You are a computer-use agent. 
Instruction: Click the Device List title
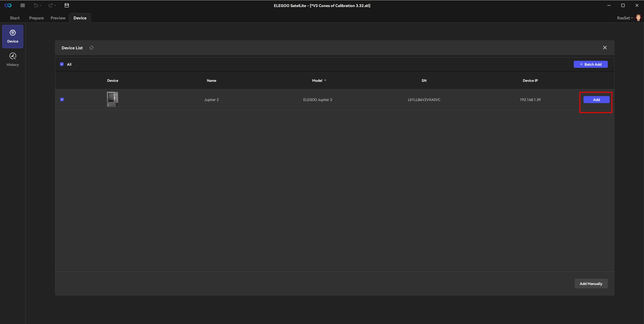coord(72,48)
